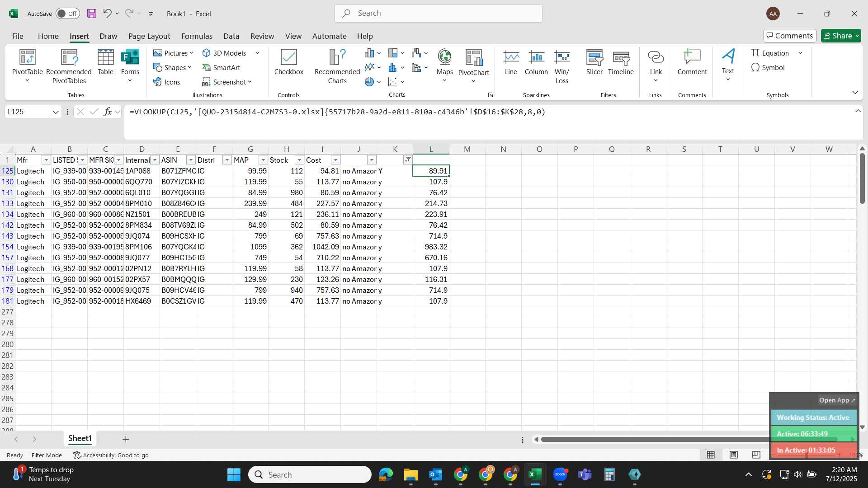Open Recommended Charts
The image size is (868, 488).
pos(337,66)
